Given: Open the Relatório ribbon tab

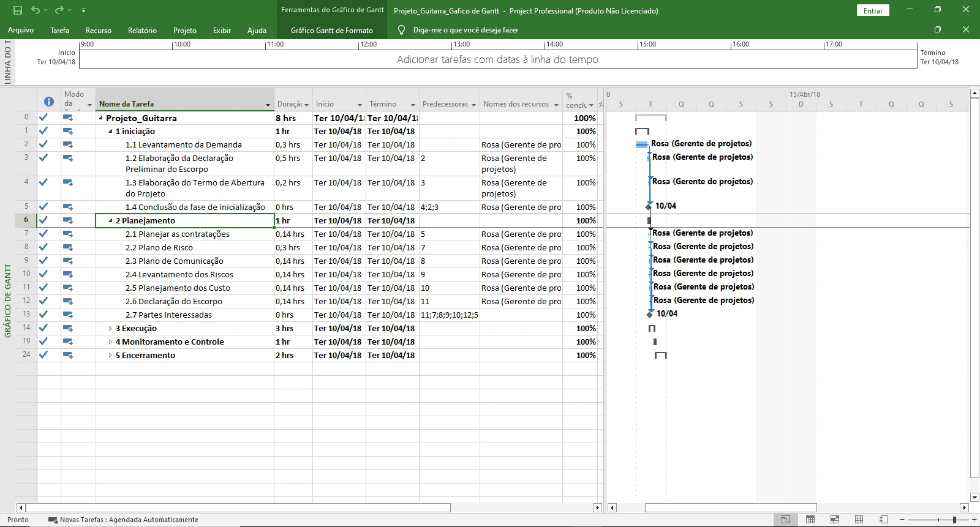Looking at the screenshot, I should pos(142,30).
